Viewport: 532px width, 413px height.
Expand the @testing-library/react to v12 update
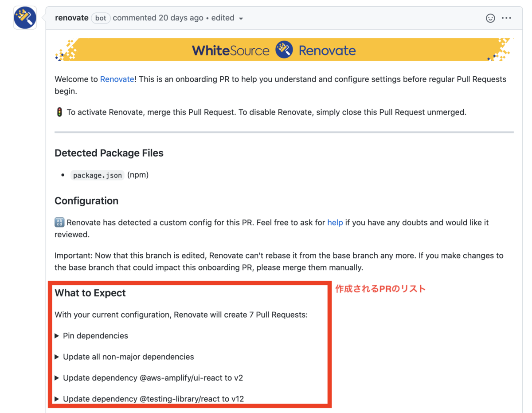point(149,399)
